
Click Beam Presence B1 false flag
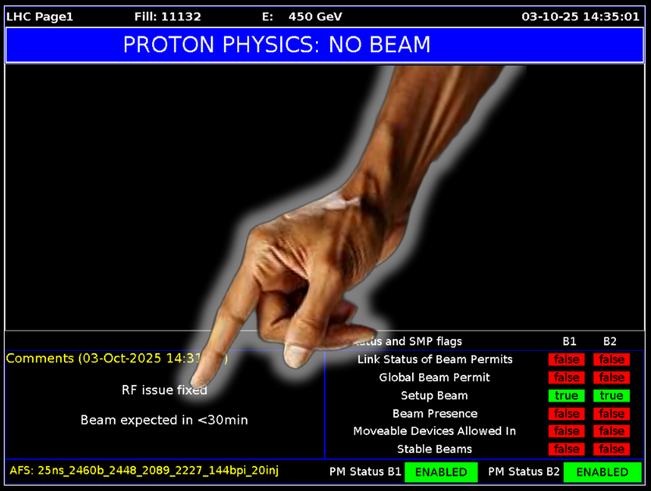[567, 414]
